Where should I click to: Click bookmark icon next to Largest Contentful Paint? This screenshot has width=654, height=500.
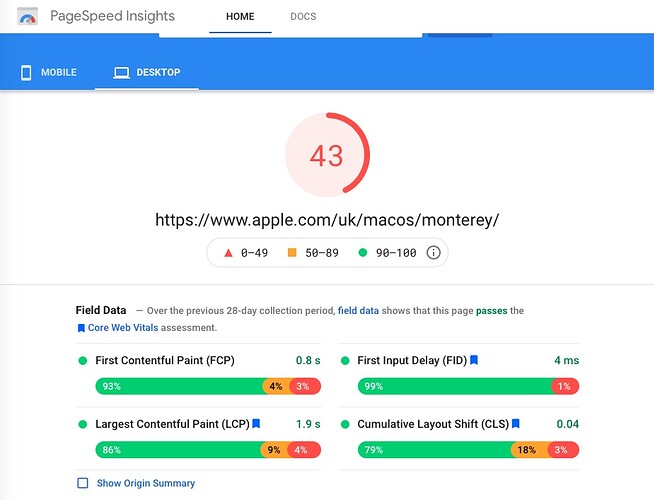click(x=257, y=423)
